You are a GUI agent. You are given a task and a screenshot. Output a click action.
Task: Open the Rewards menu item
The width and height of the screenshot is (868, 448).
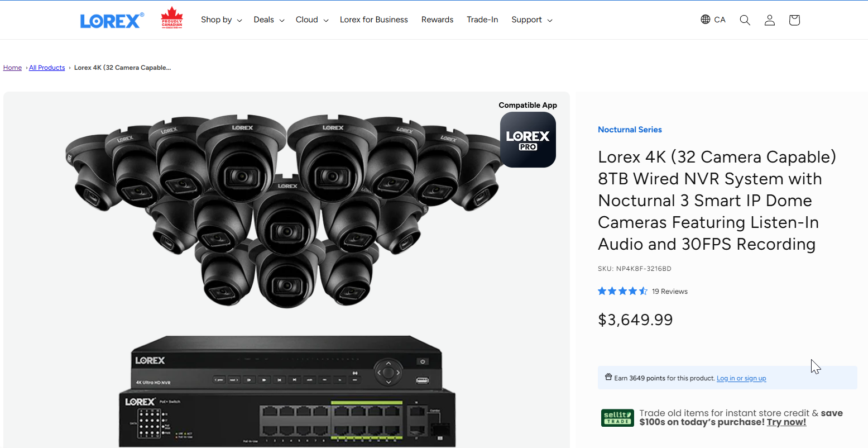(x=437, y=20)
